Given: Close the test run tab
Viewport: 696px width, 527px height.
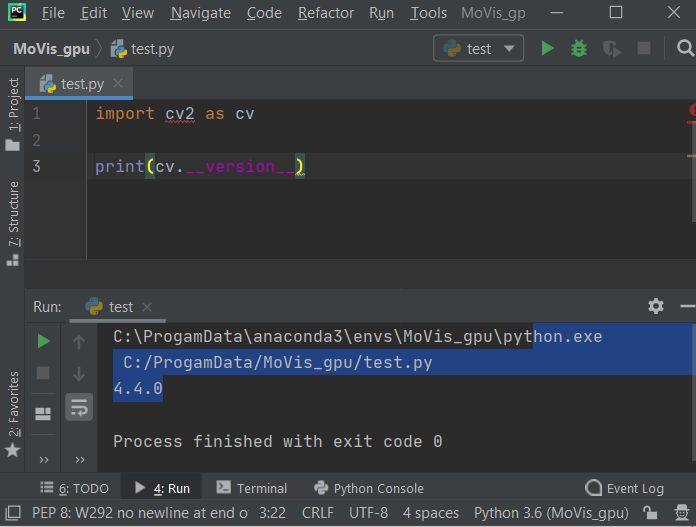Looking at the screenshot, I should pos(147,307).
